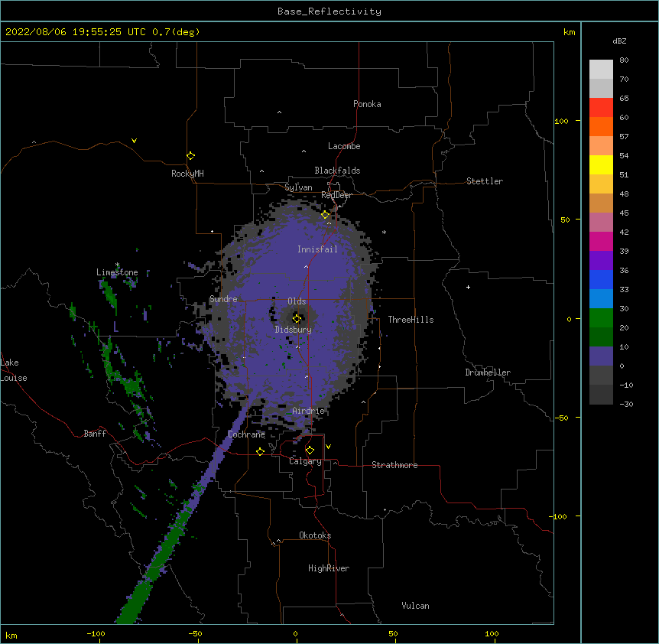This screenshot has height=644, width=659.
Task: Pick the blue 33-36 dBZ legend swatch
Action: [x=601, y=279]
